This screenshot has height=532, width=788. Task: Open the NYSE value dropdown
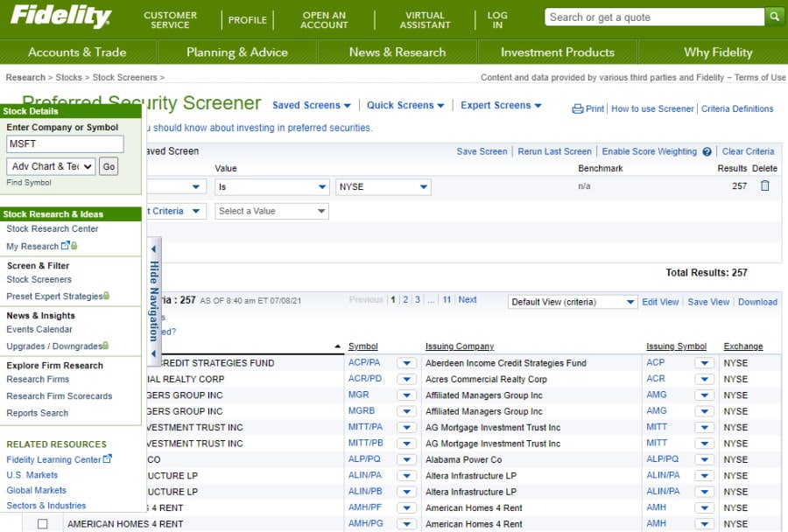pyautogui.click(x=383, y=187)
